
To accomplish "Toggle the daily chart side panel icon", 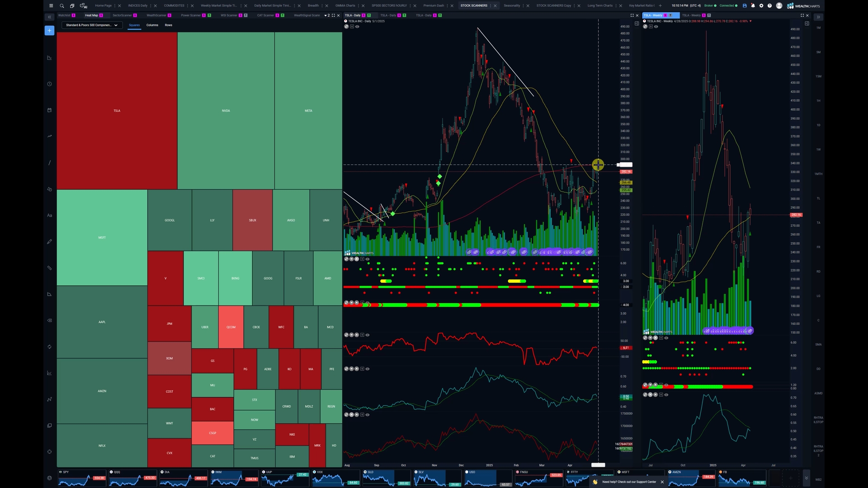I will pos(637,23).
